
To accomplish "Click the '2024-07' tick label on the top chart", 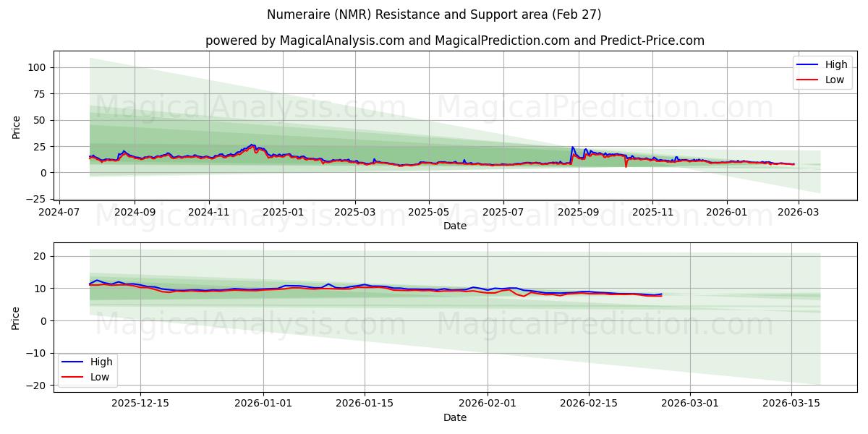I will click(x=59, y=213).
